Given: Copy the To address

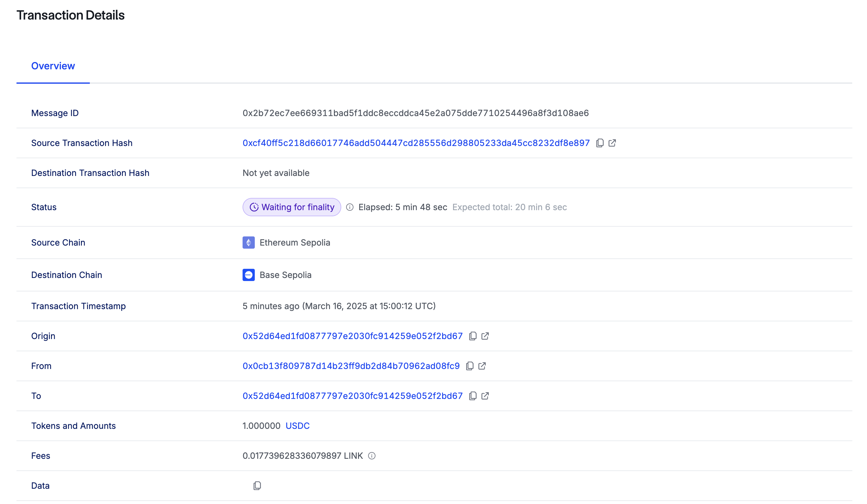Looking at the screenshot, I should tap(473, 396).
